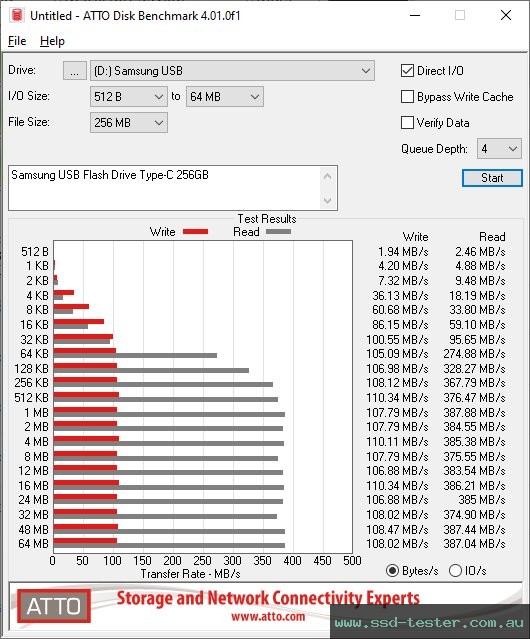The image size is (530, 639).
Task: Click the write value 36.13 MB/s
Action: pyautogui.click(x=400, y=295)
